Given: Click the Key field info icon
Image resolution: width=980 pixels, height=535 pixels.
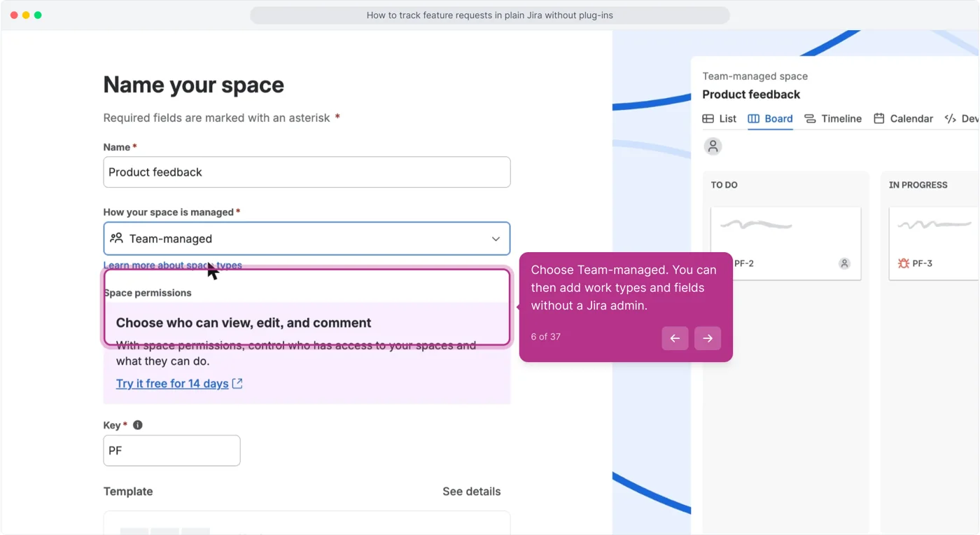Looking at the screenshot, I should (x=138, y=425).
